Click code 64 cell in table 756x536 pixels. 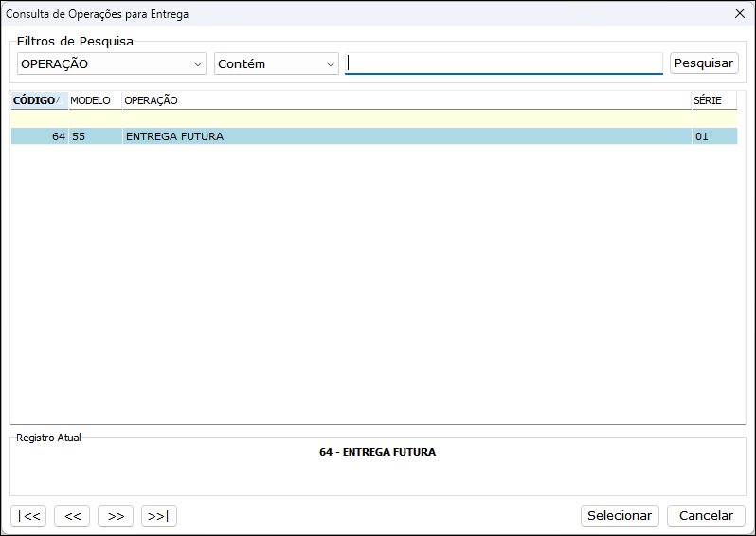pos(40,136)
